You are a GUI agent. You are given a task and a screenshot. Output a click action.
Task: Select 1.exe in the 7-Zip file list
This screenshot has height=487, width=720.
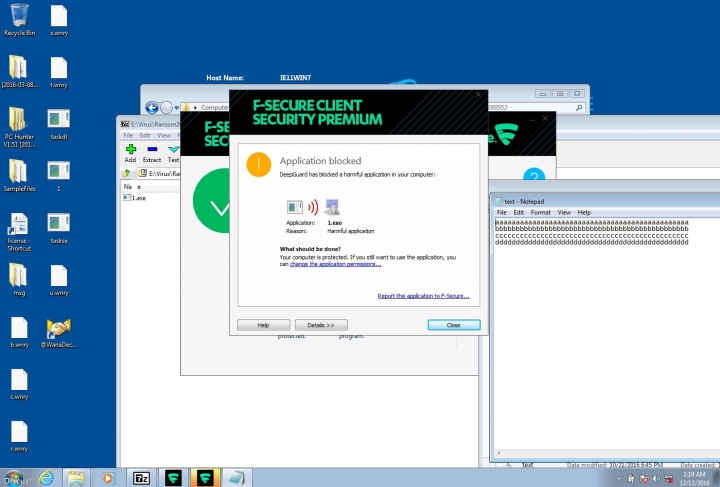(x=135, y=198)
